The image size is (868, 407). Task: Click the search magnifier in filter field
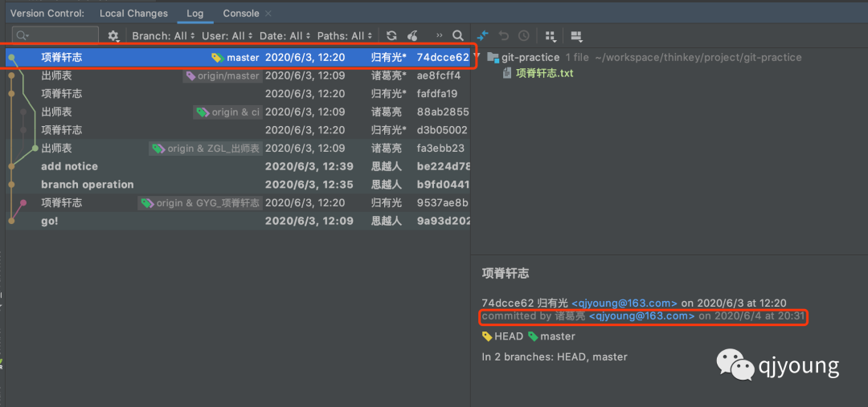point(23,36)
